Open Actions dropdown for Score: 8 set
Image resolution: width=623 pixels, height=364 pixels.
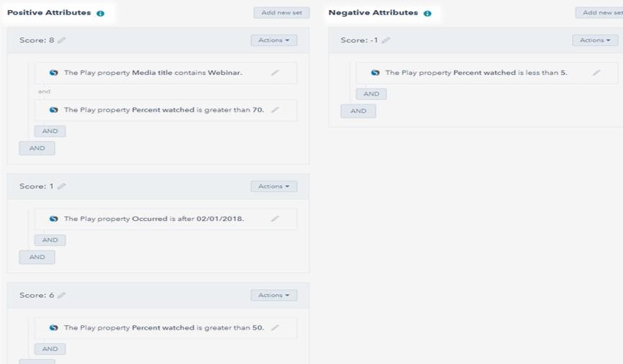tap(273, 40)
